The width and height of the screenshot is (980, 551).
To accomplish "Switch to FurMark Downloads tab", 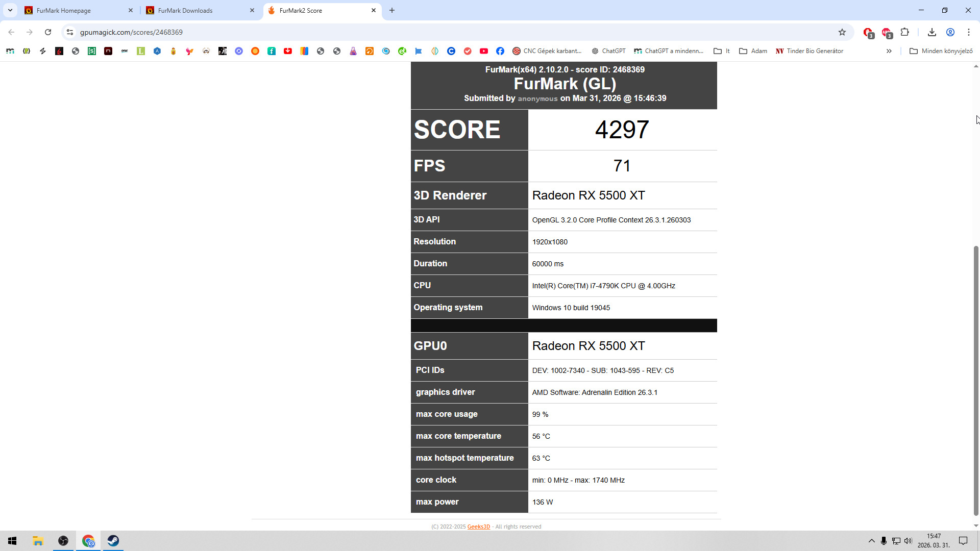I will (200, 10).
